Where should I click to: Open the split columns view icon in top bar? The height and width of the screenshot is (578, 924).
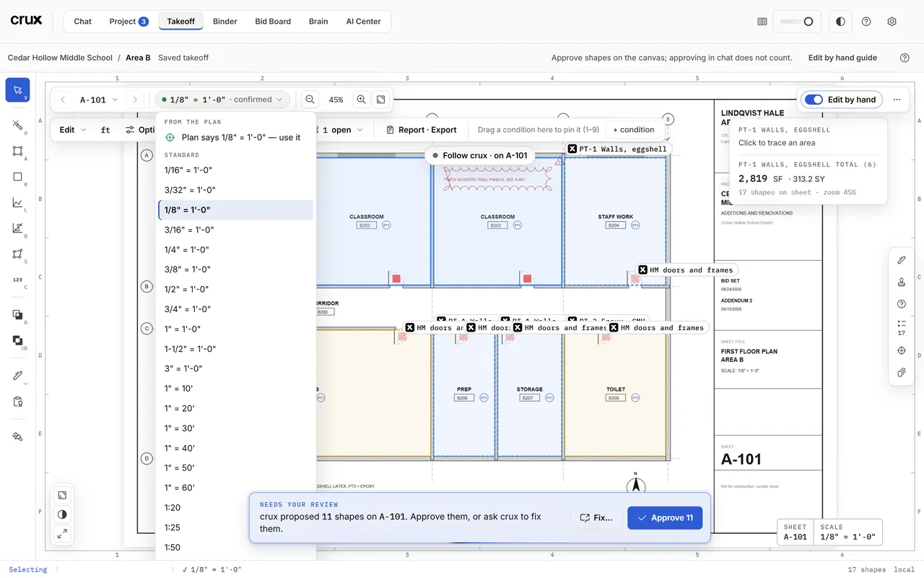[x=762, y=22]
